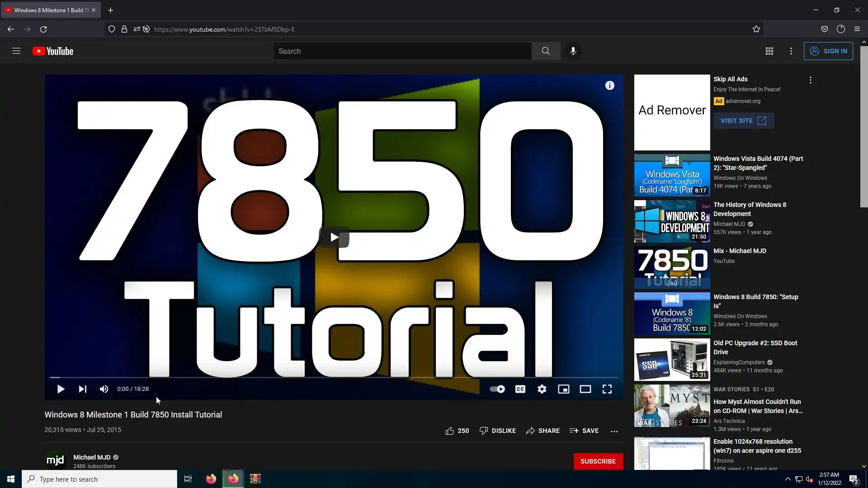
Task: Click the voice search microphone
Action: (573, 51)
